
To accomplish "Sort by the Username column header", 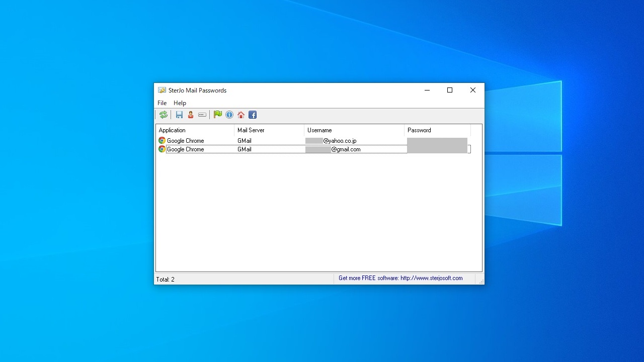I will pyautogui.click(x=354, y=130).
